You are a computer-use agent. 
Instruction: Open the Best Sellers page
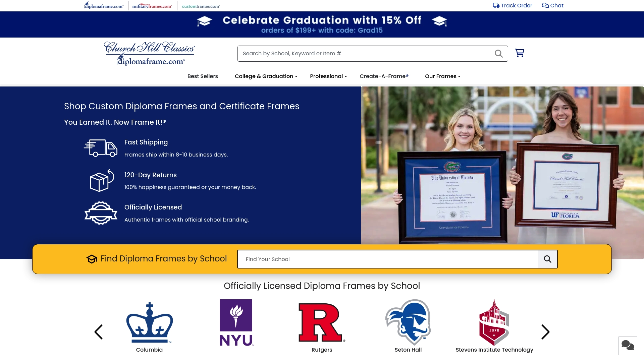click(203, 76)
